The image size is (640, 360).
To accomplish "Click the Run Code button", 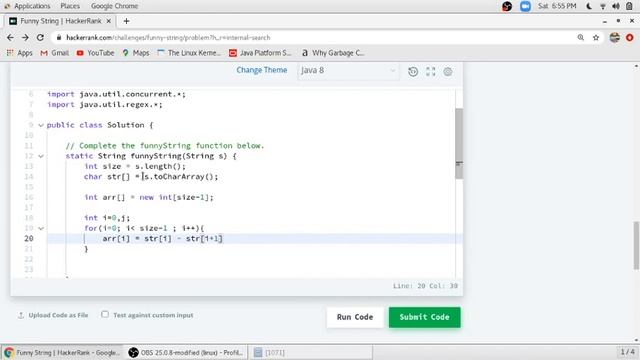I will click(355, 317).
